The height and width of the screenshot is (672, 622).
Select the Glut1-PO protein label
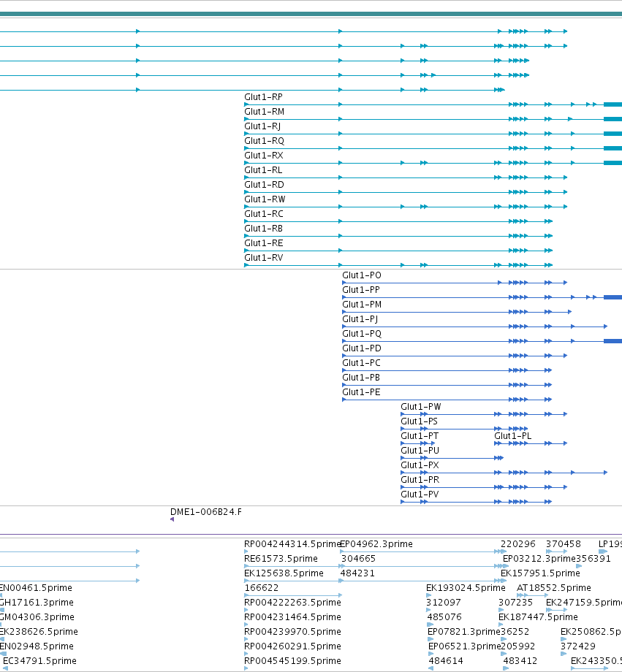coord(362,275)
